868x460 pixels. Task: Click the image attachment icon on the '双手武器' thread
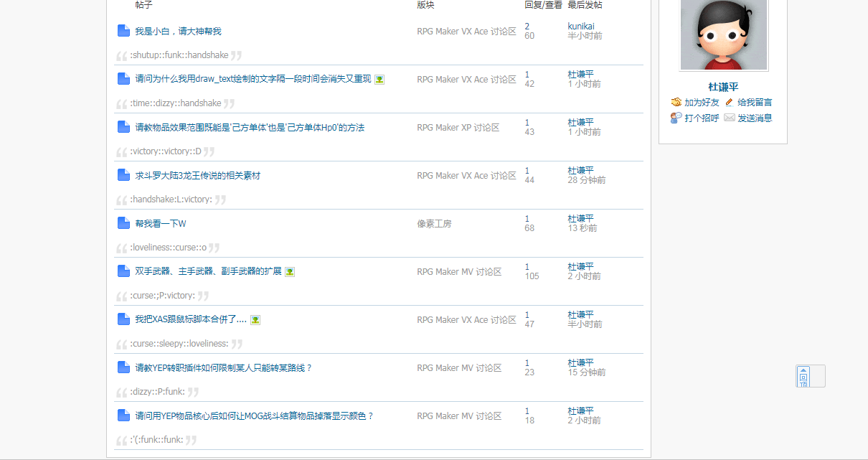point(290,272)
